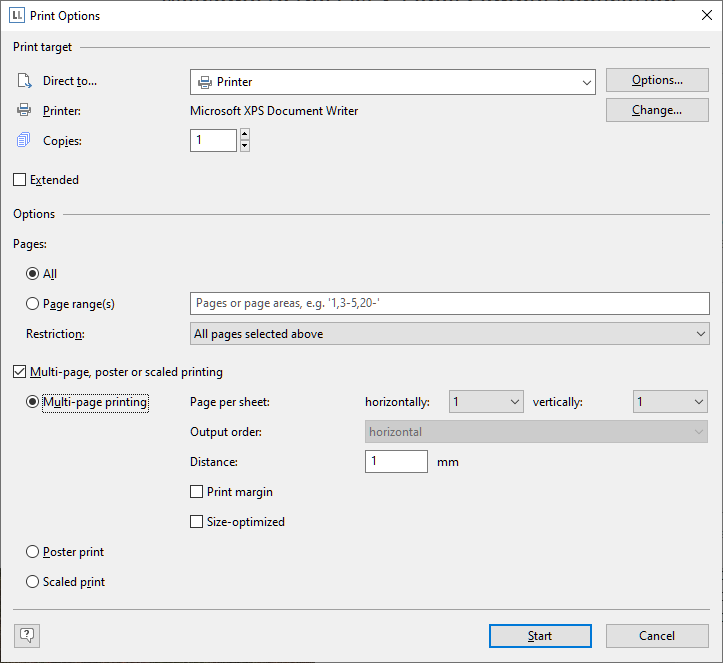Click the help question mark icon
The height and width of the screenshot is (663, 723).
(27, 636)
